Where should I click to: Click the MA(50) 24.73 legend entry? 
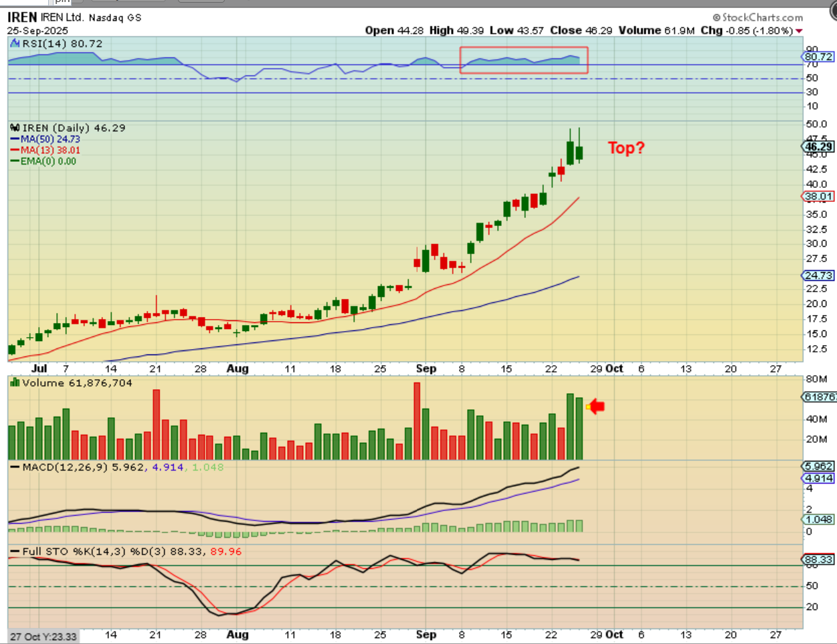point(50,139)
